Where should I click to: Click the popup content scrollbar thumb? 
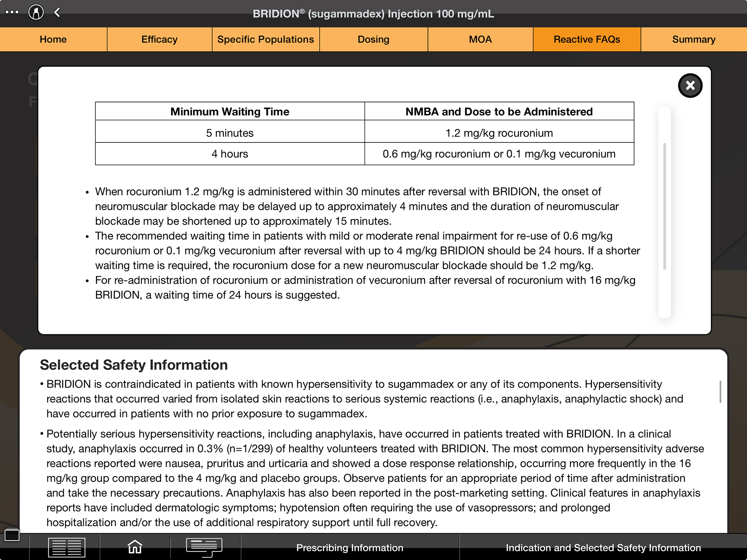(x=665, y=206)
